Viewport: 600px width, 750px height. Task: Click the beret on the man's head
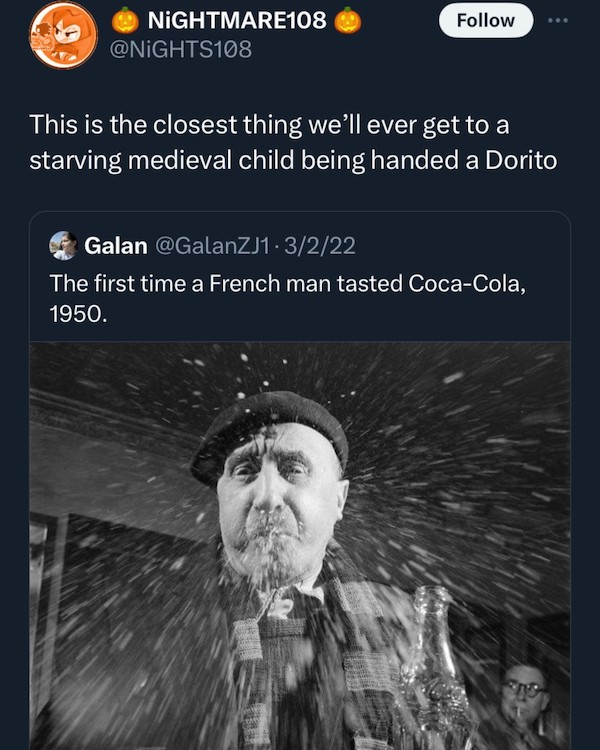pyautogui.click(x=269, y=430)
